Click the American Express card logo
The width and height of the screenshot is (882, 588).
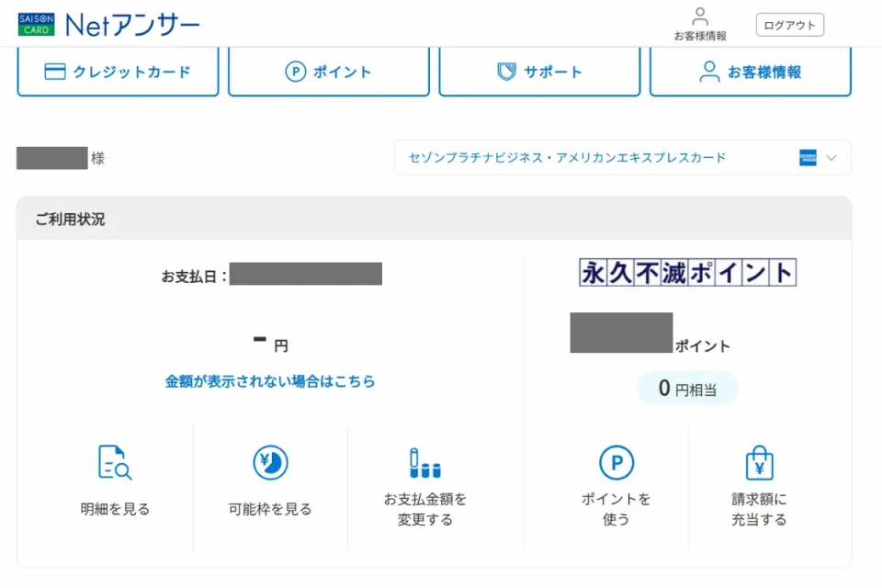(x=808, y=158)
